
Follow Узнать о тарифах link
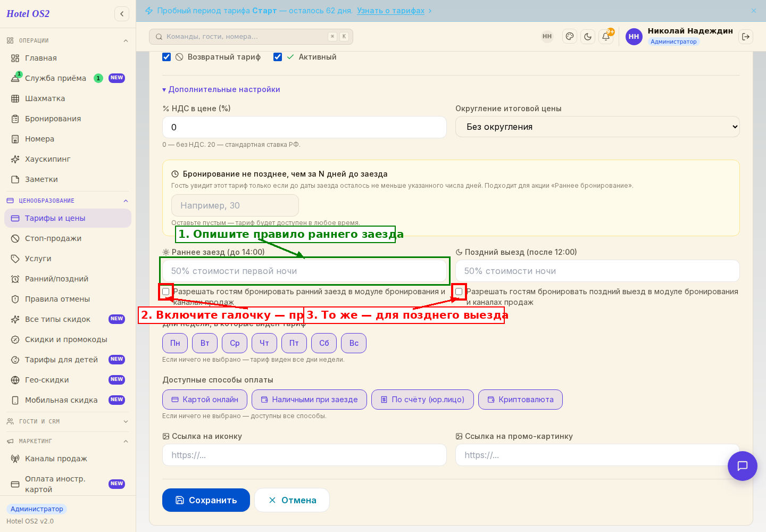click(390, 11)
